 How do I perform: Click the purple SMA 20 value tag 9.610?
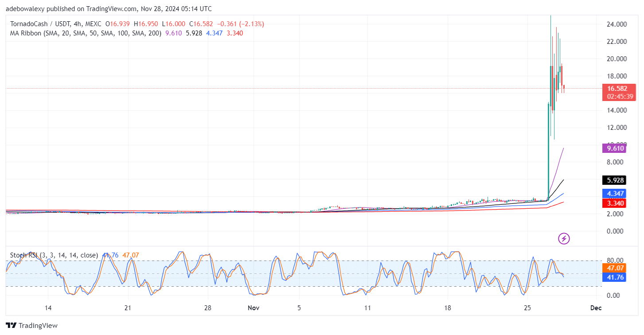(614, 148)
